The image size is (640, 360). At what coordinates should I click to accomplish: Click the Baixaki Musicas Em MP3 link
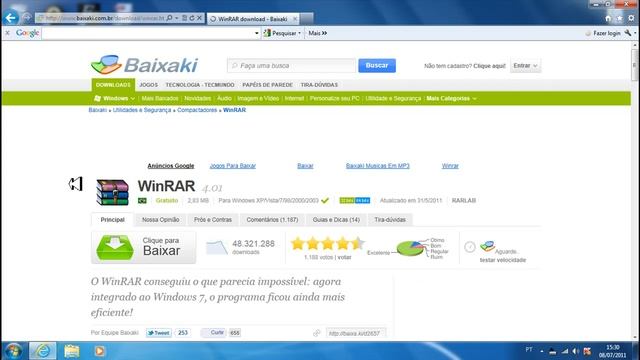pyautogui.click(x=378, y=166)
